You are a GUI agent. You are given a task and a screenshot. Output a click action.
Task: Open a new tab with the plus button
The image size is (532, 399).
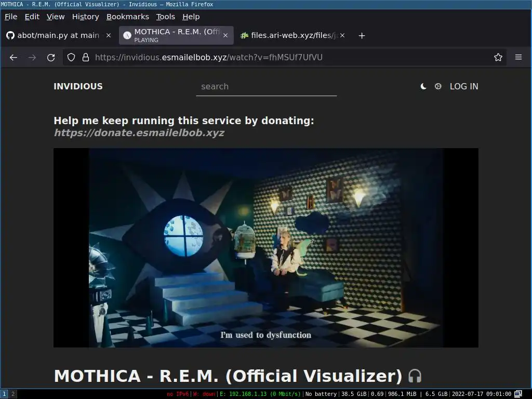pos(362,36)
